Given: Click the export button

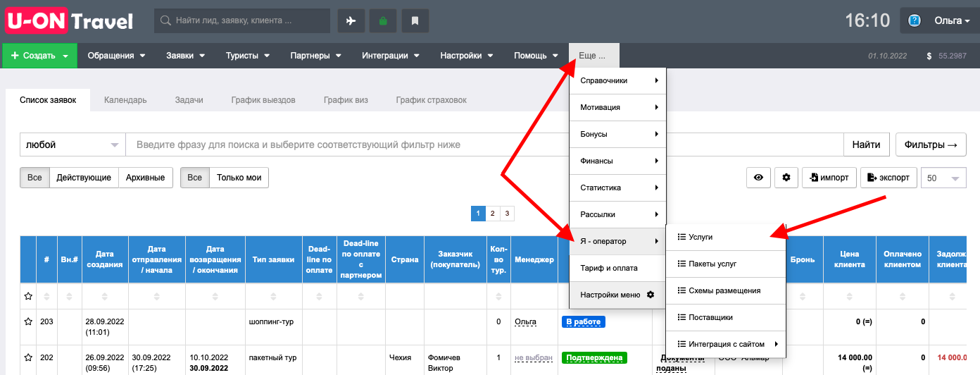Looking at the screenshot, I should [888, 178].
